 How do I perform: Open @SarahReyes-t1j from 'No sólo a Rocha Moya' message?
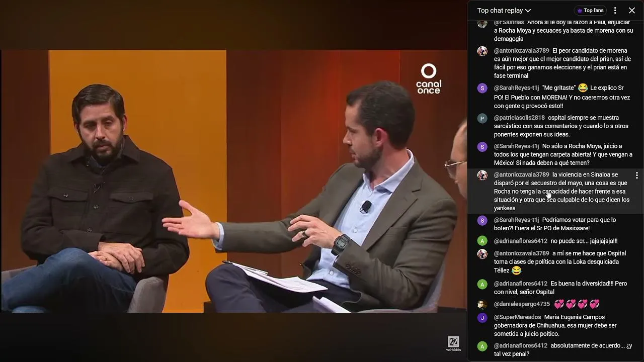516,146
